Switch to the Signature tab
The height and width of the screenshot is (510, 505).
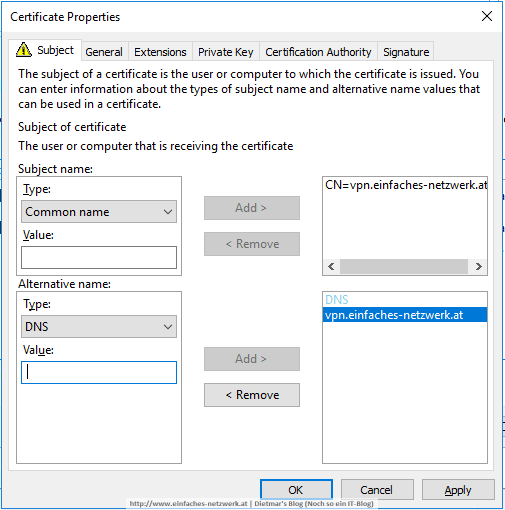(x=406, y=52)
